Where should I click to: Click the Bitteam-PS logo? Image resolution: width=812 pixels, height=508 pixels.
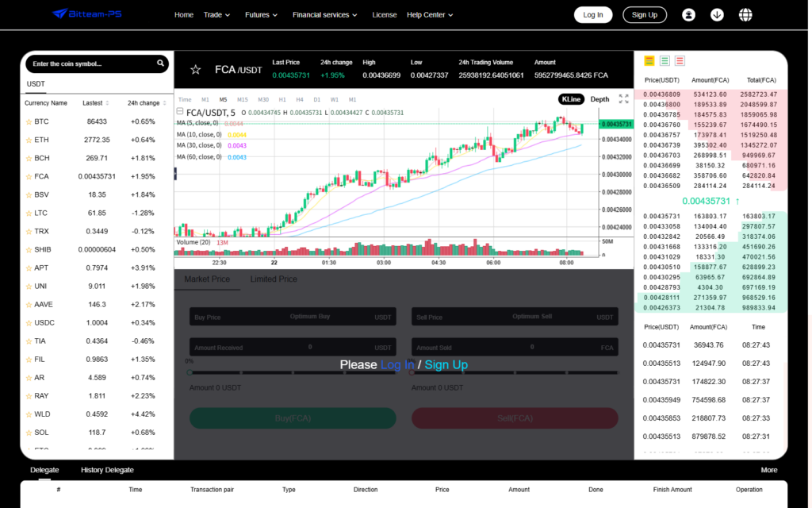87,13
